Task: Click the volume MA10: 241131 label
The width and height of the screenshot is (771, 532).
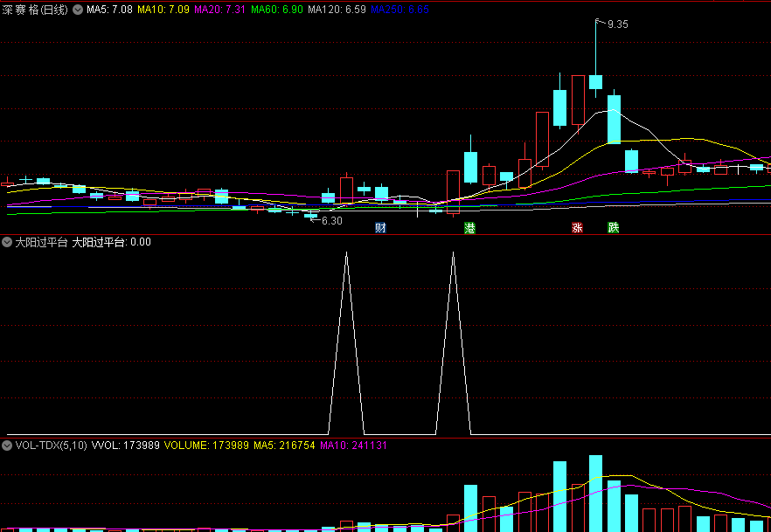Action: [353, 446]
